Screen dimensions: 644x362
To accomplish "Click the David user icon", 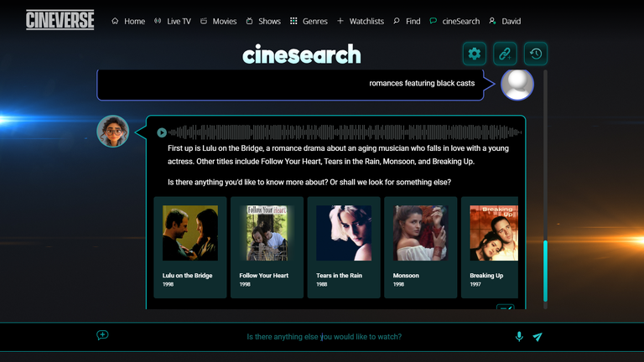I will (x=492, y=21).
